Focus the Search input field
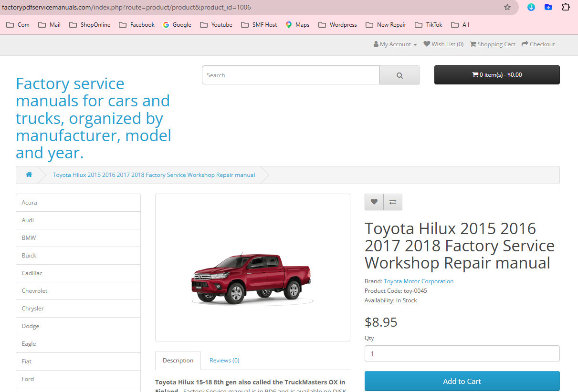This screenshot has width=578, height=392. tap(291, 75)
